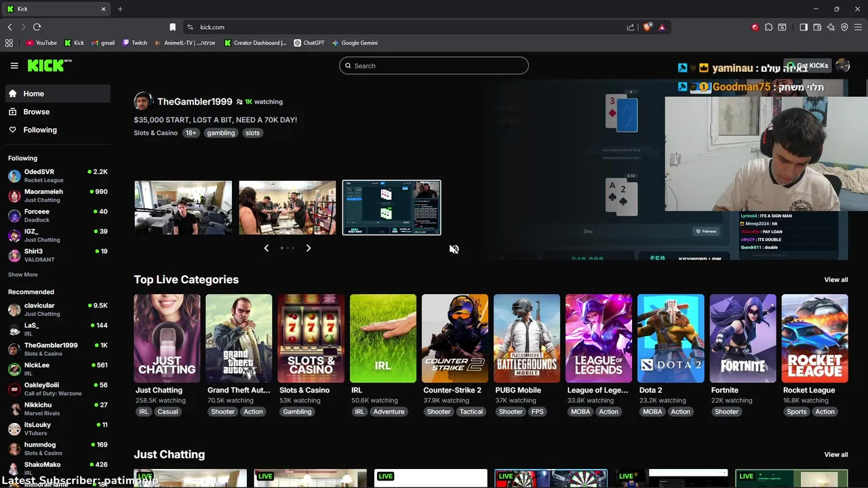This screenshot has width=868, height=488.
Task: Open clavicular in Recommended list
Action: 58,310
